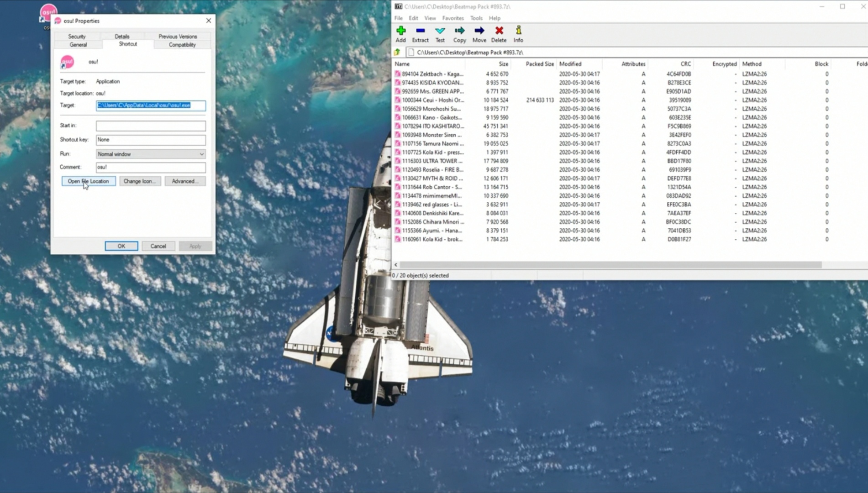
Task: Click the Start in field
Action: 151,126
